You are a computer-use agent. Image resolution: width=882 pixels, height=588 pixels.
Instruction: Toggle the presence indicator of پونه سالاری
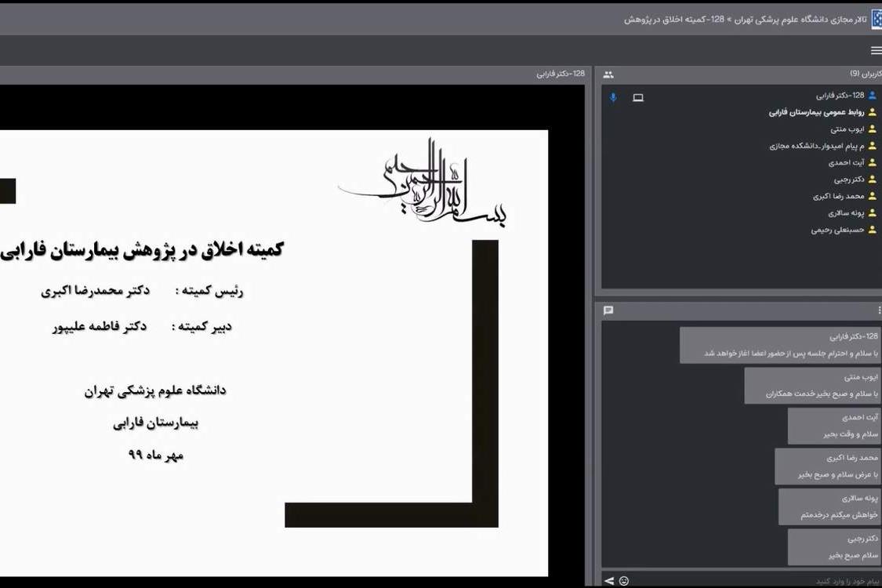[872, 211]
